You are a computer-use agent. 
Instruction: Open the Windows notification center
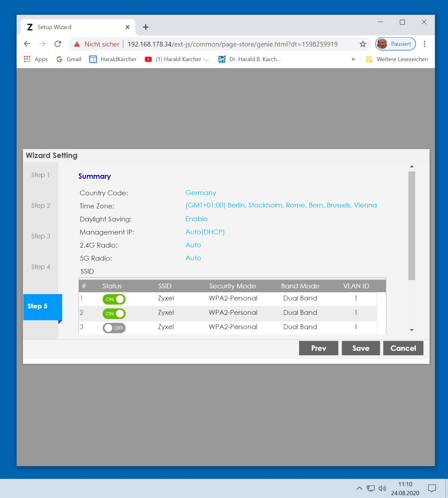pos(432,488)
